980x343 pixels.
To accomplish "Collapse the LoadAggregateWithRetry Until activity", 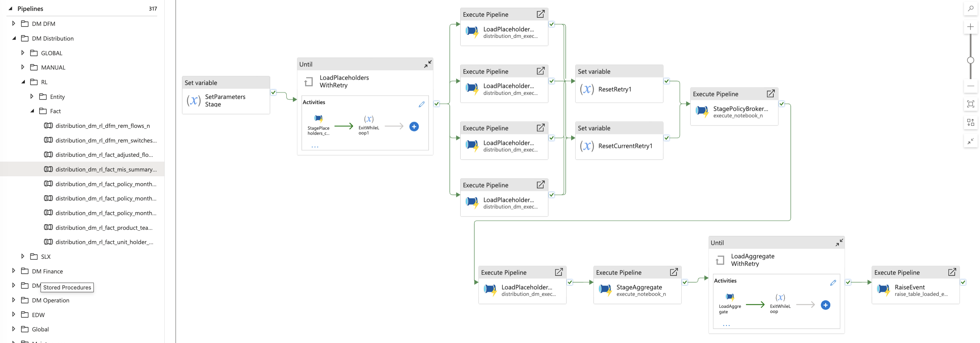I will pyautogui.click(x=839, y=242).
